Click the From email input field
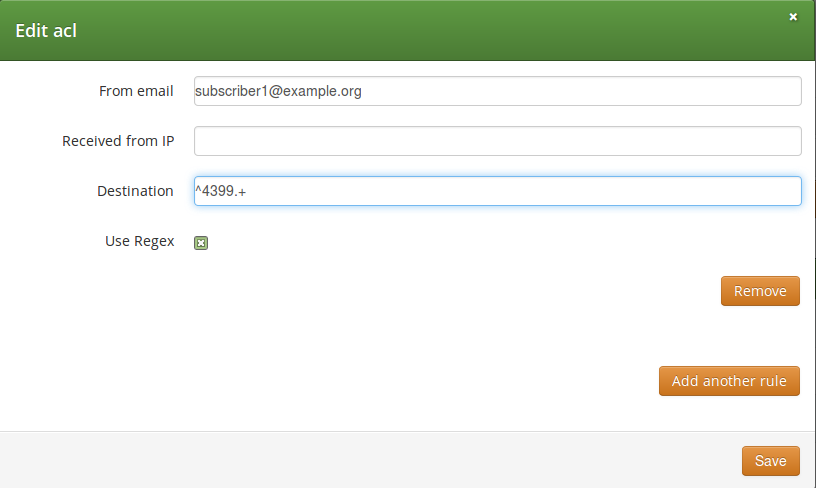This screenshot has width=816, height=488. (x=497, y=91)
